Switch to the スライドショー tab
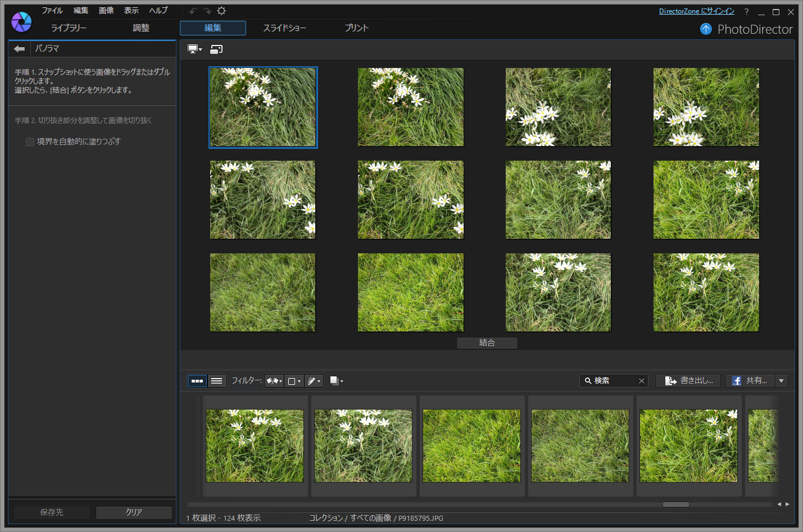803x532 pixels. [x=284, y=28]
